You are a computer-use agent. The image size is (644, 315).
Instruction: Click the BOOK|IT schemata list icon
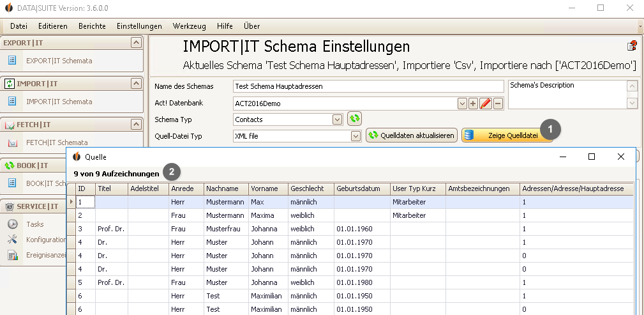[12, 183]
